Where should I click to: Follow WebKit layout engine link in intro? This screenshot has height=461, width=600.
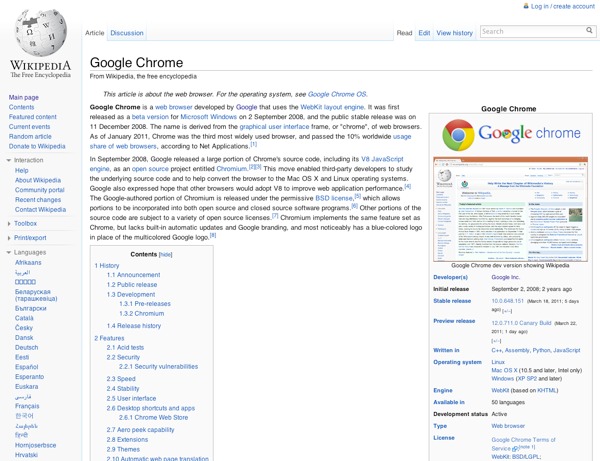coord(332,107)
